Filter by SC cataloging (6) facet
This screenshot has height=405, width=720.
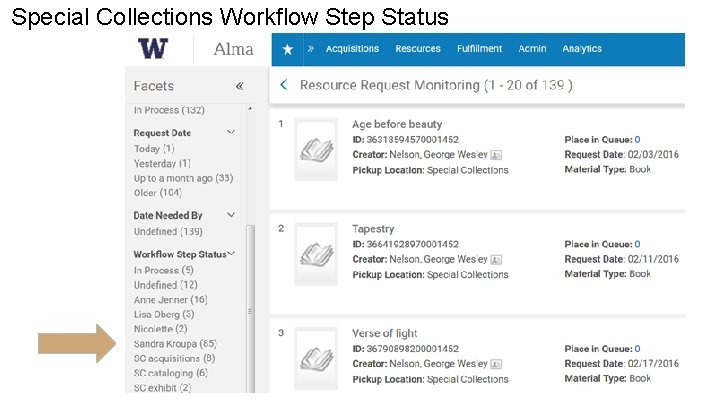coord(170,373)
